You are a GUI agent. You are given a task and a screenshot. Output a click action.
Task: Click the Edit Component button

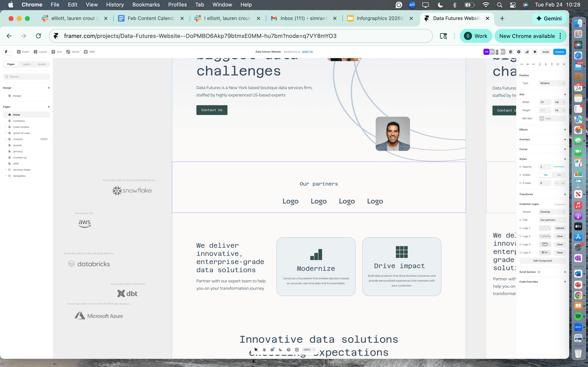click(x=542, y=261)
